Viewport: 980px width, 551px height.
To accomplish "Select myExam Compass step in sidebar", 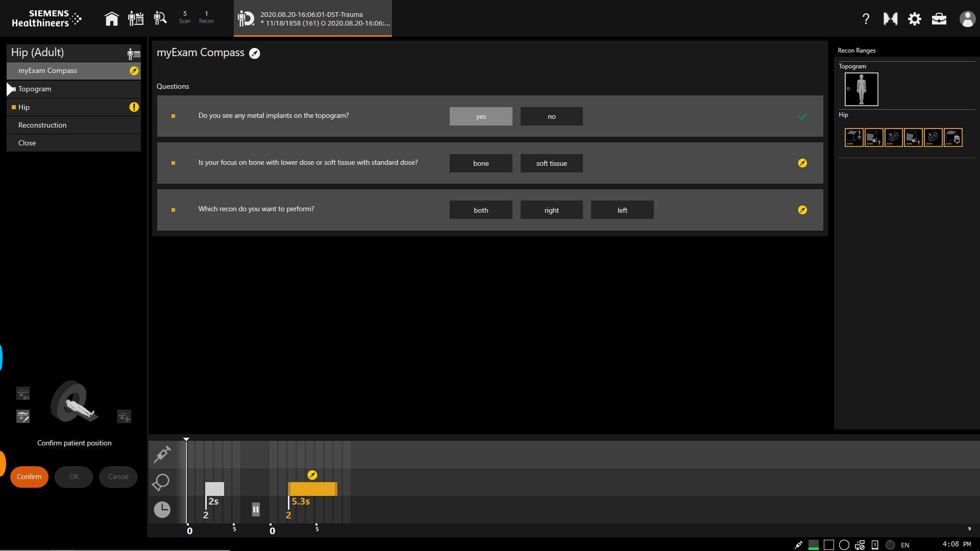I will [x=73, y=71].
